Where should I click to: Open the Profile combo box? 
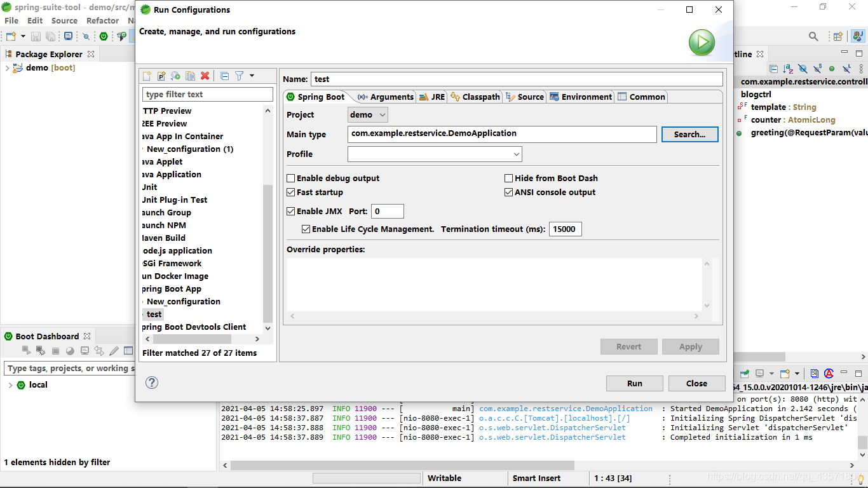(x=435, y=154)
